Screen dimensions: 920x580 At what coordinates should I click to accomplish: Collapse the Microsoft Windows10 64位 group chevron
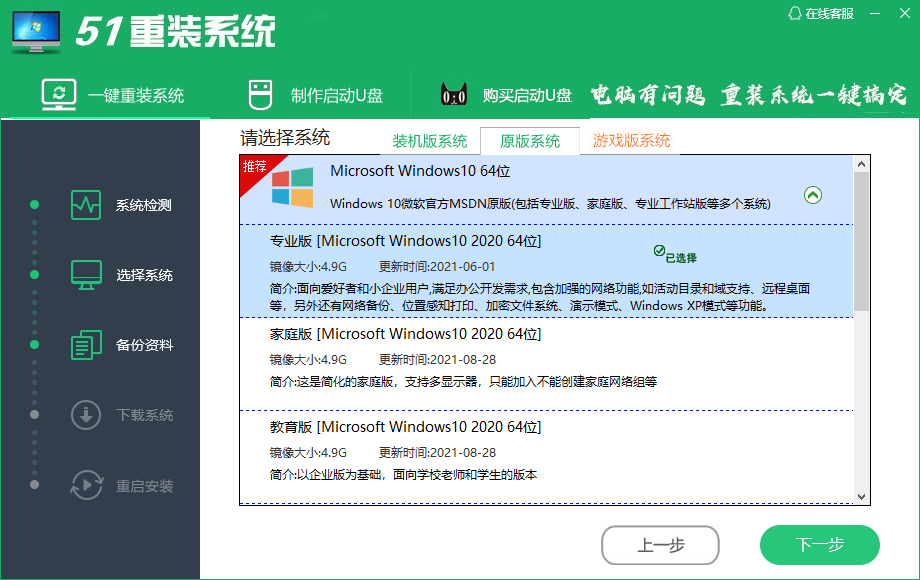tap(813, 195)
